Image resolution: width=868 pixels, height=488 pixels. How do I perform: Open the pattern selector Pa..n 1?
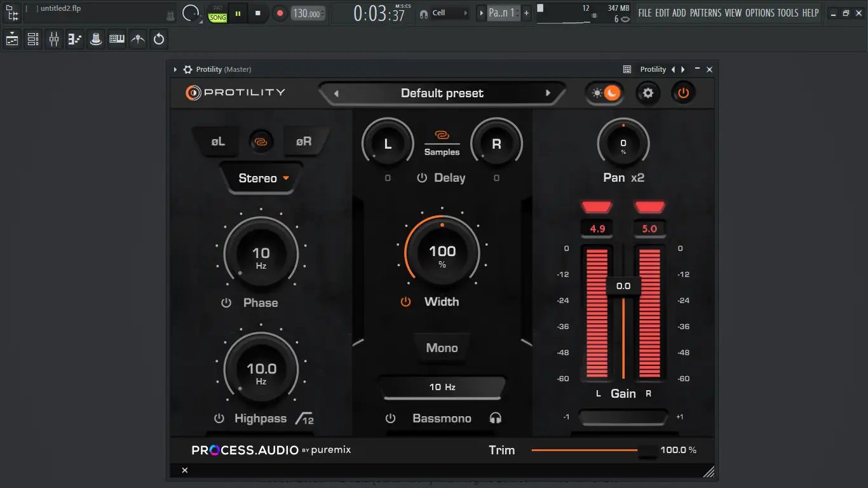(x=503, y=13)
